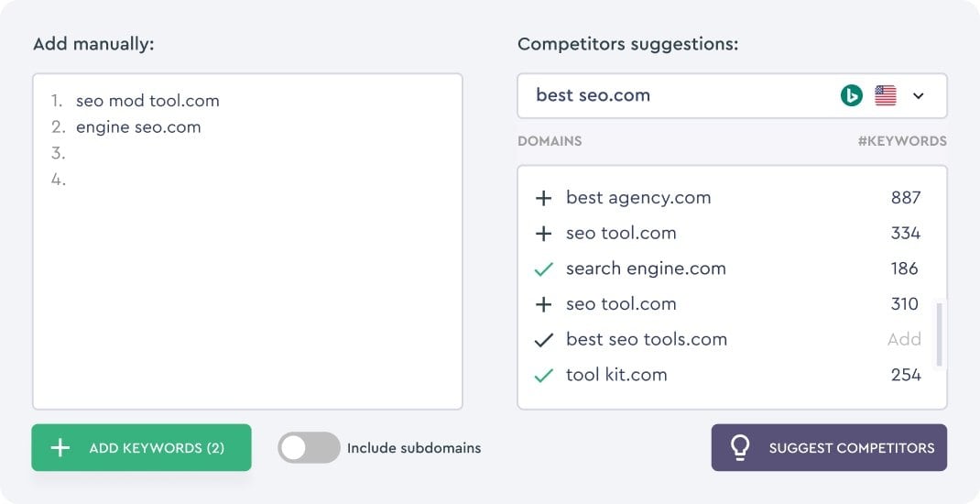Screen dimensions: 980x504
Task: Click the competitors list scrollbar
Action: click(x=939, y=334)
